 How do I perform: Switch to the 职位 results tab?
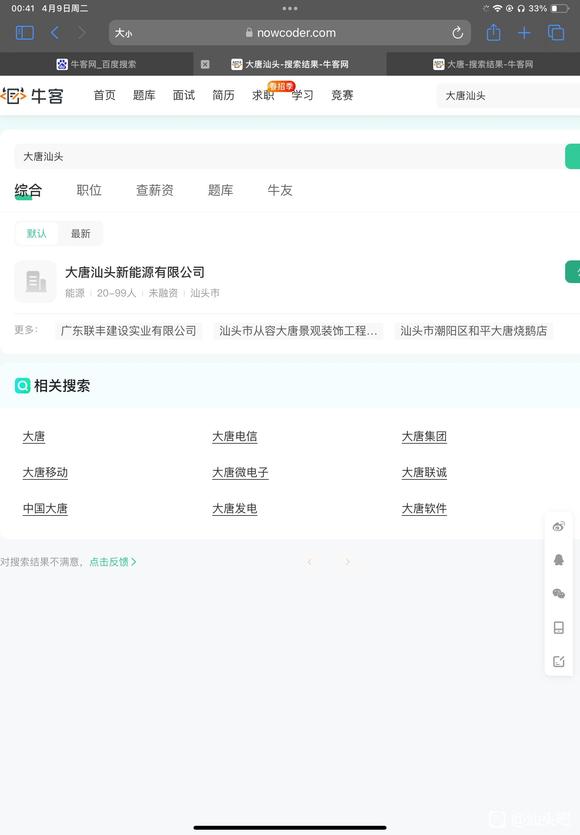click(89, 190)
